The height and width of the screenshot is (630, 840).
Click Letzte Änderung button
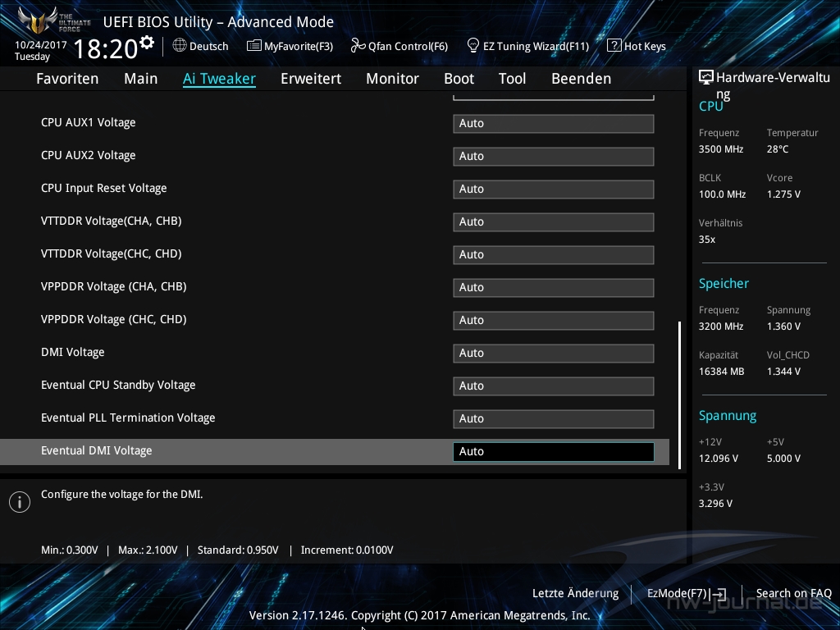pos(575,593)
